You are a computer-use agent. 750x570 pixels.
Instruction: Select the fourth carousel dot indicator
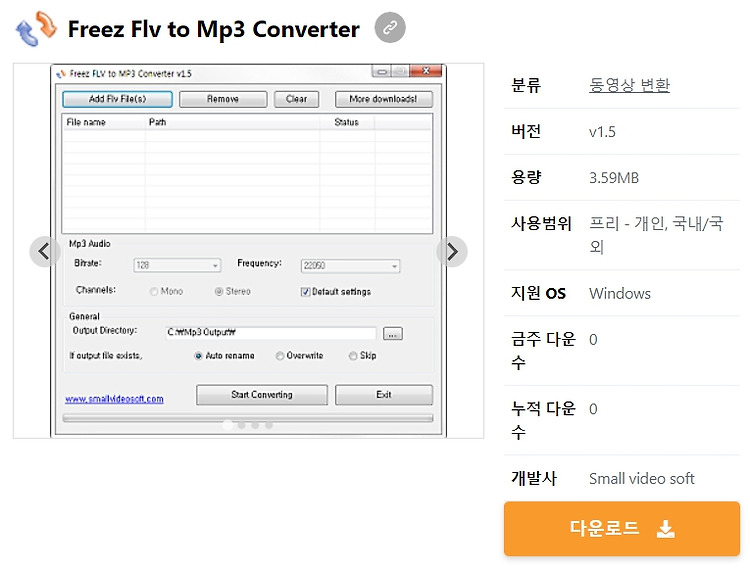pos(269,425)
